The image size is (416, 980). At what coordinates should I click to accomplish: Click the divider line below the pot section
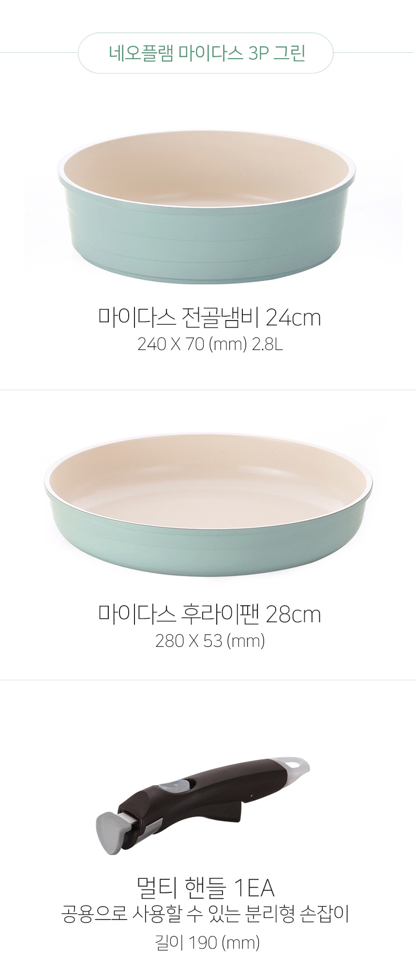[208, 390]
